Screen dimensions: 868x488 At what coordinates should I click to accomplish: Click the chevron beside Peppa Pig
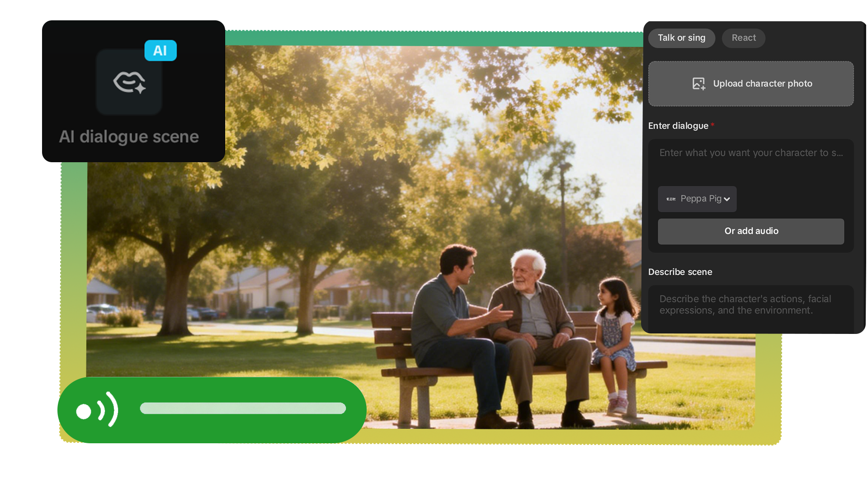tap(727, 199)
